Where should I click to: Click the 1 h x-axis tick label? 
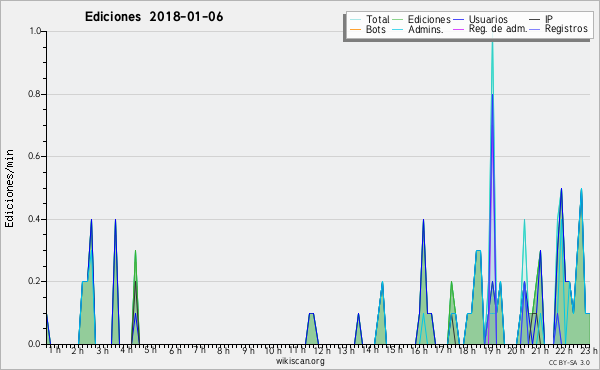pyautogui.click(x=55, y=350)
